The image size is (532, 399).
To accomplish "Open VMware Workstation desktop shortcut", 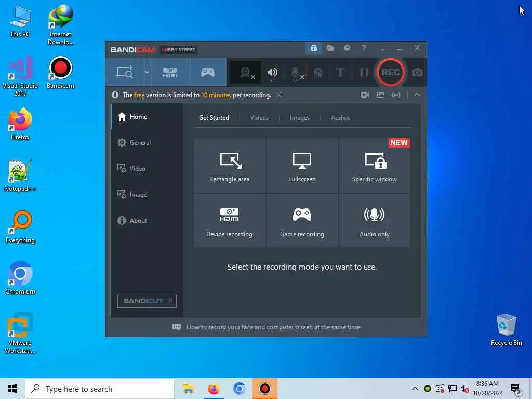I will pos(20,334).
